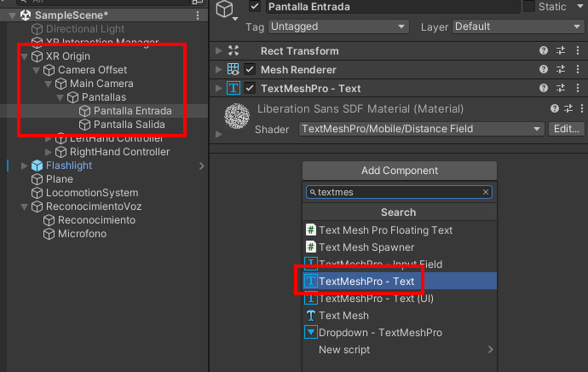Open SampleScene kebab options menu
Viewport: 588px width, 372px height.
[x=198, y=15]
